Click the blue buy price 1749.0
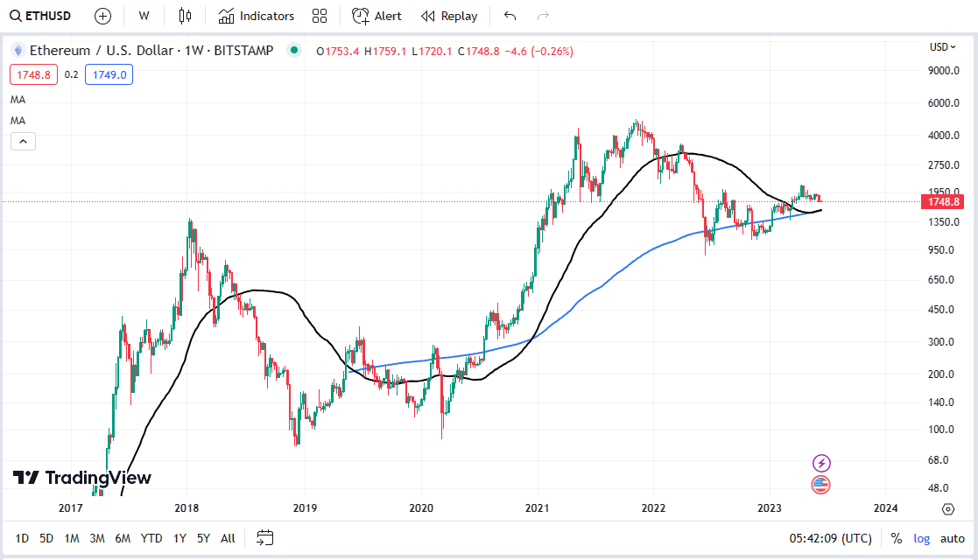This screenshot has width=978, height=560. pyautogui.click(x=109, y=75)
